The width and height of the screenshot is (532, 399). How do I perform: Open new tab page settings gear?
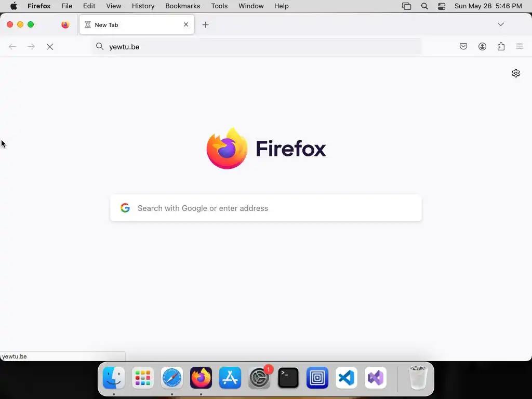click(516, 73)
